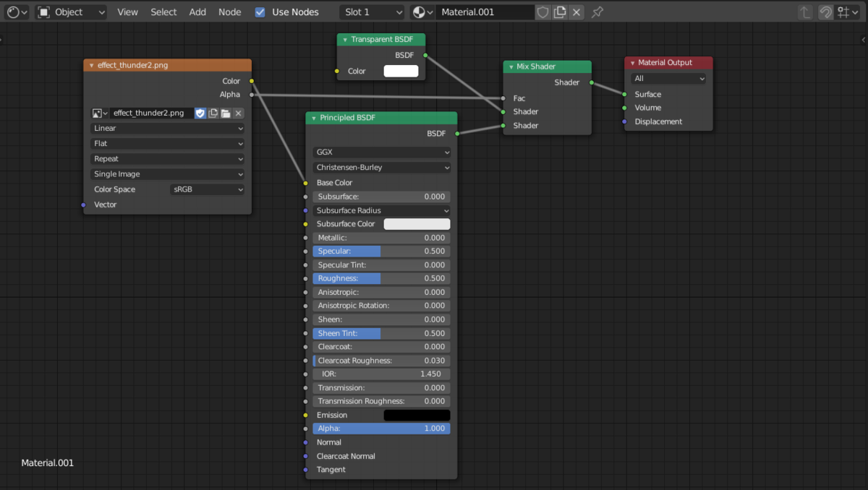Open the Node menu
The height and width of the screenshot is (490, 868).
click(230, 12)
